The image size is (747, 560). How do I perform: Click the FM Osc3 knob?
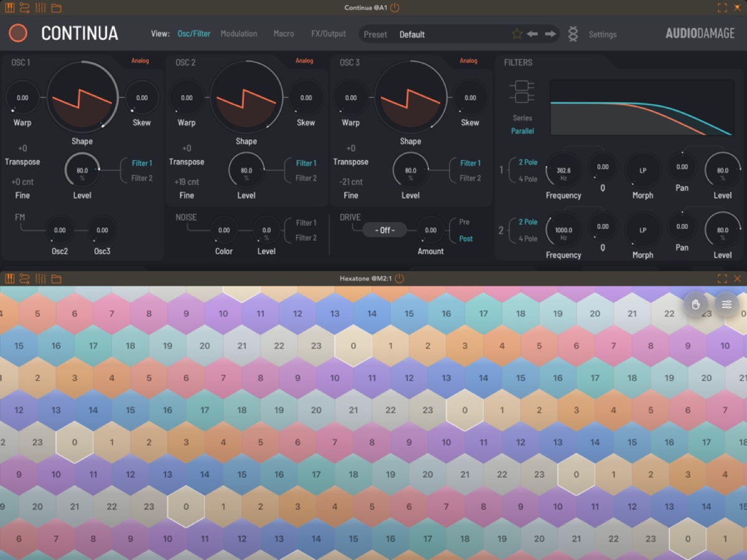(102, 230)
